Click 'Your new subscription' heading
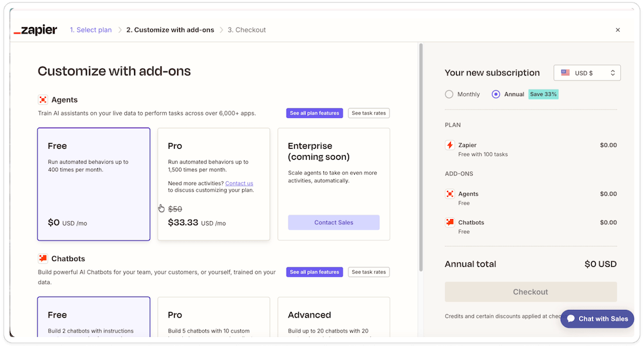 [x=492, y=73]
